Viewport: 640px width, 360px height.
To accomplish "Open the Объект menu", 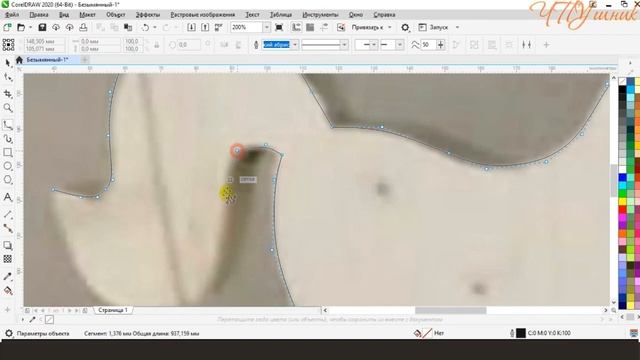I will click(x=116, y=15).
